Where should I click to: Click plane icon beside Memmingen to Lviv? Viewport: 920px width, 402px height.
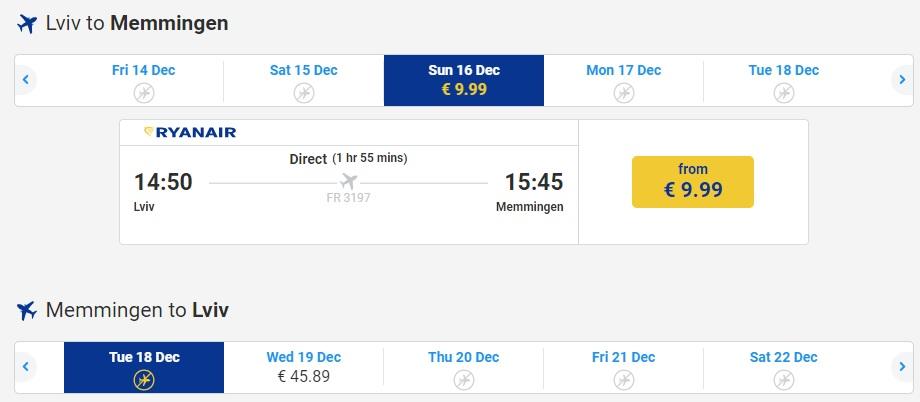[x=27, y=310]
